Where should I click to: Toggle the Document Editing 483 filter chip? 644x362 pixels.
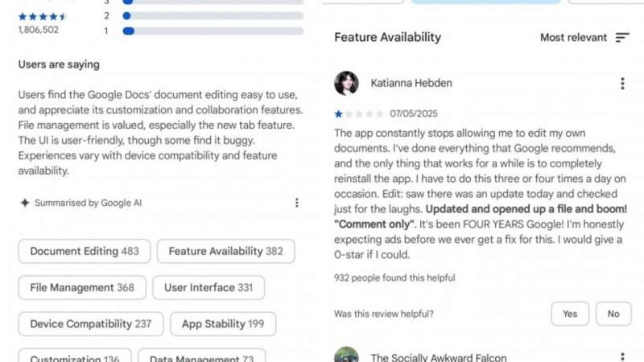[x=85, y=252]
